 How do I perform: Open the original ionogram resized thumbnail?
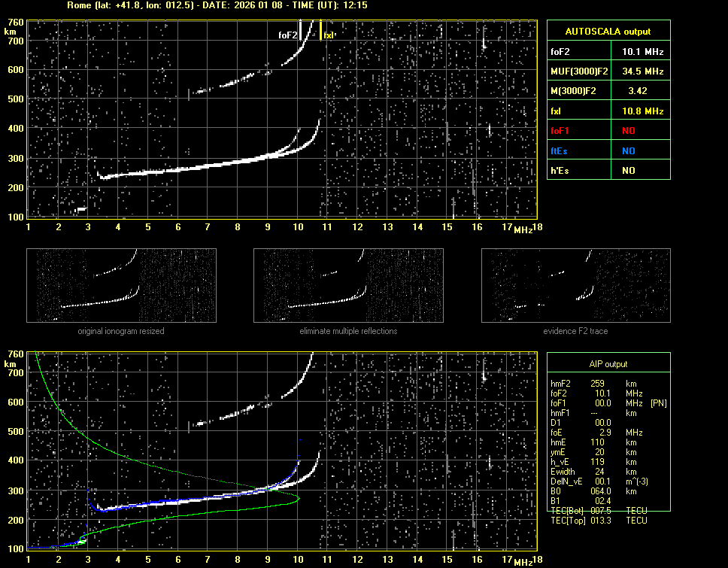[x=121, y=286]
